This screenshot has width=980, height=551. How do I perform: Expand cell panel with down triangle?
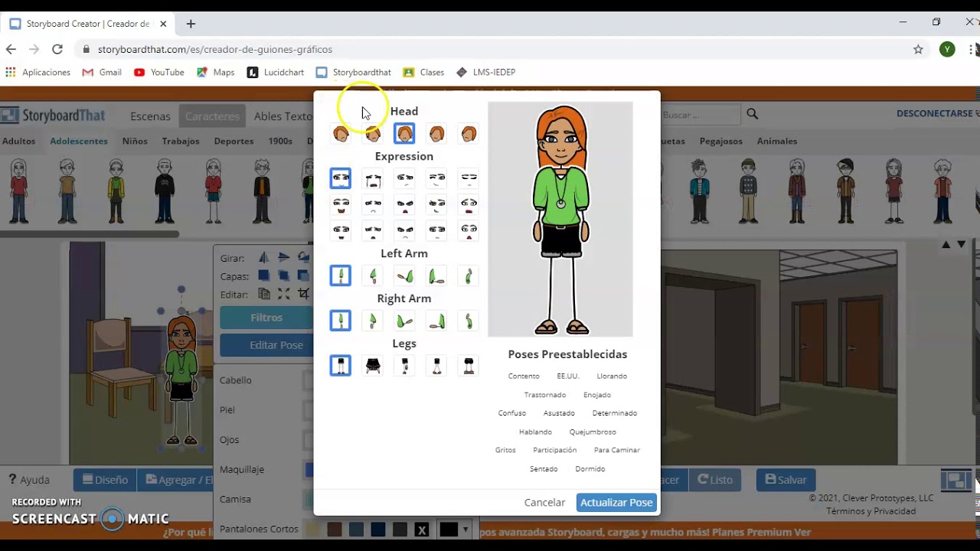click(x=962, y=245)
